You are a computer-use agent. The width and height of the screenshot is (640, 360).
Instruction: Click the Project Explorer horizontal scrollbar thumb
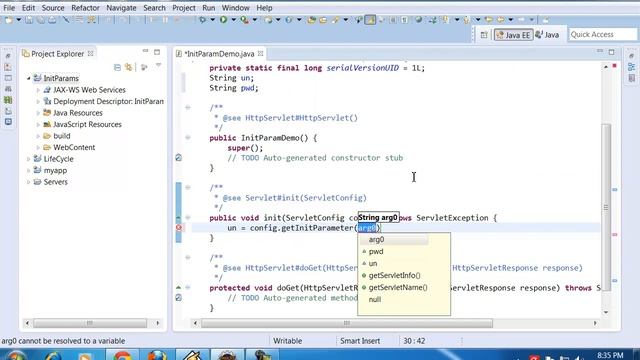[90, 323]
